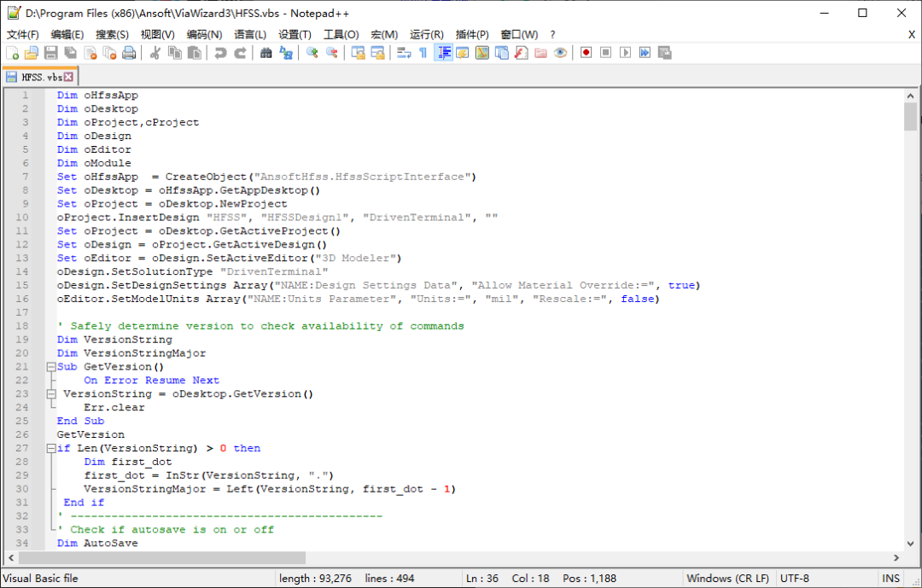
Task: Play back the recorded macro icon
Action: coord(625,53)
